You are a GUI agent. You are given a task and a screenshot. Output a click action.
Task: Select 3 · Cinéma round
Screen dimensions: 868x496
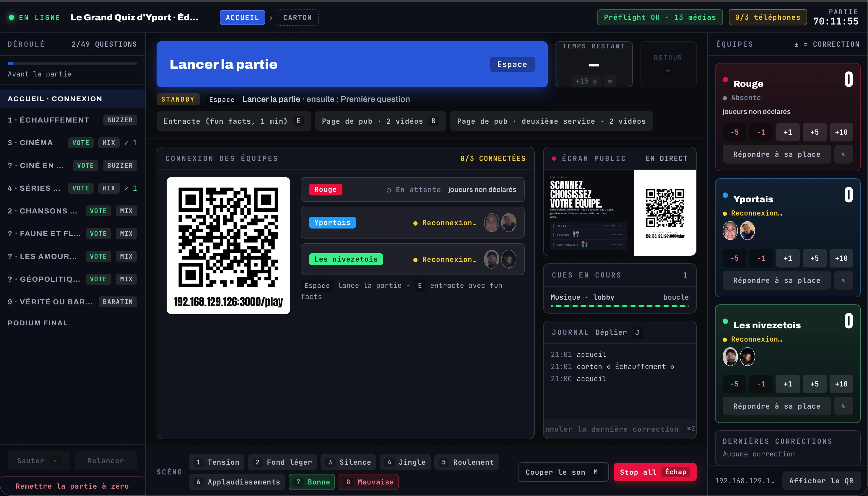[73, 143]
